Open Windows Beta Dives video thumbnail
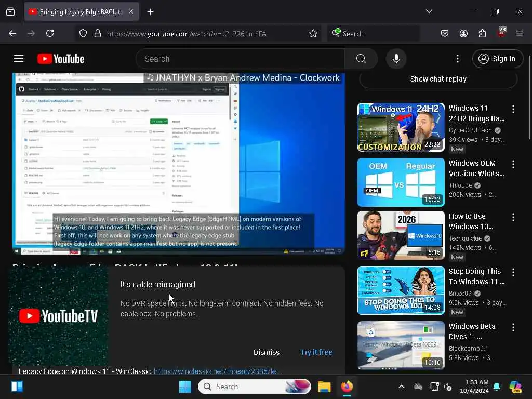The image size is (532, 399). coord(401,345)
